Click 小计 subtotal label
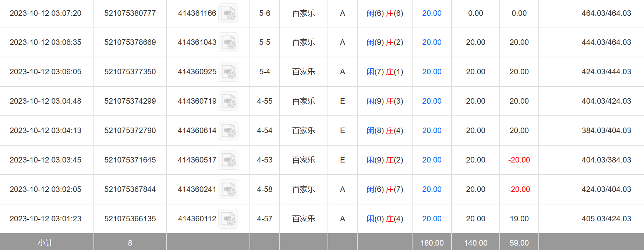The height and width of the screenshot is (250, 644). point(46,243)
